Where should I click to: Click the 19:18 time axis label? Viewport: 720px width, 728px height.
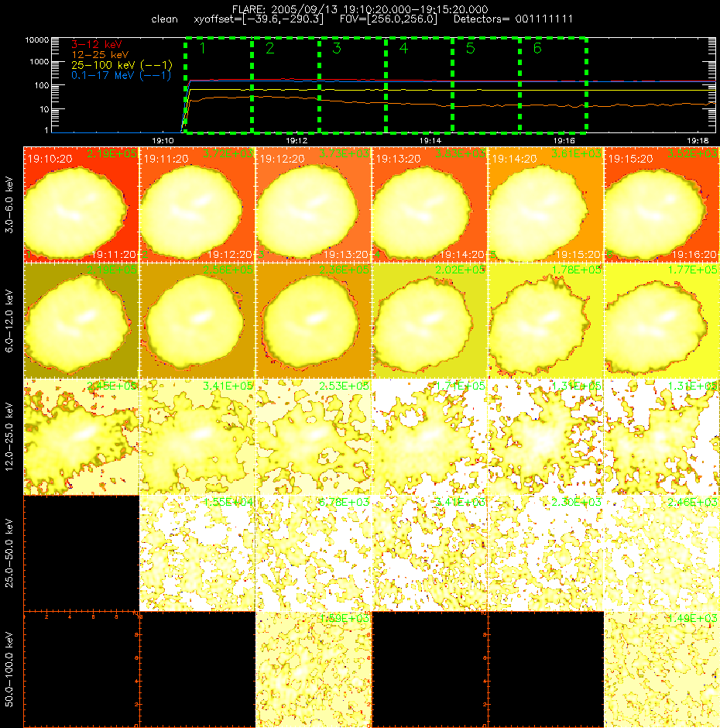pyautogui.click(x=698, y=140)
